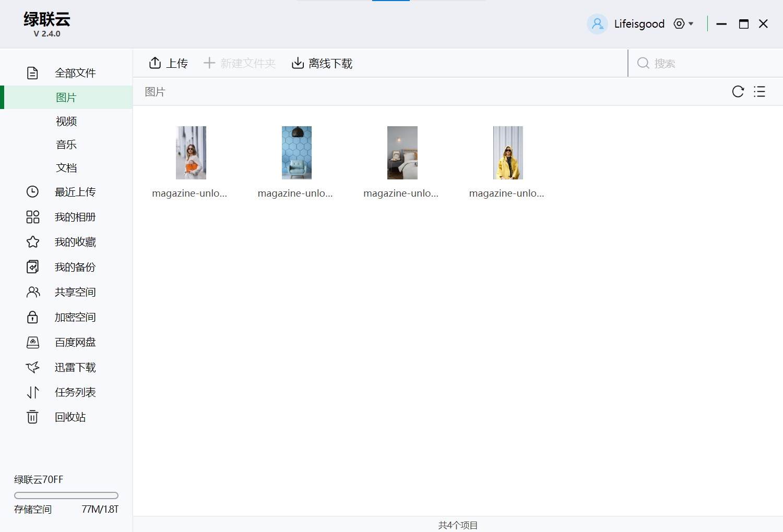Click the 77M/1.8T storage value
The width and height of the screenshot is (783, 532).
pyautogui.click(x=100, y=509)
